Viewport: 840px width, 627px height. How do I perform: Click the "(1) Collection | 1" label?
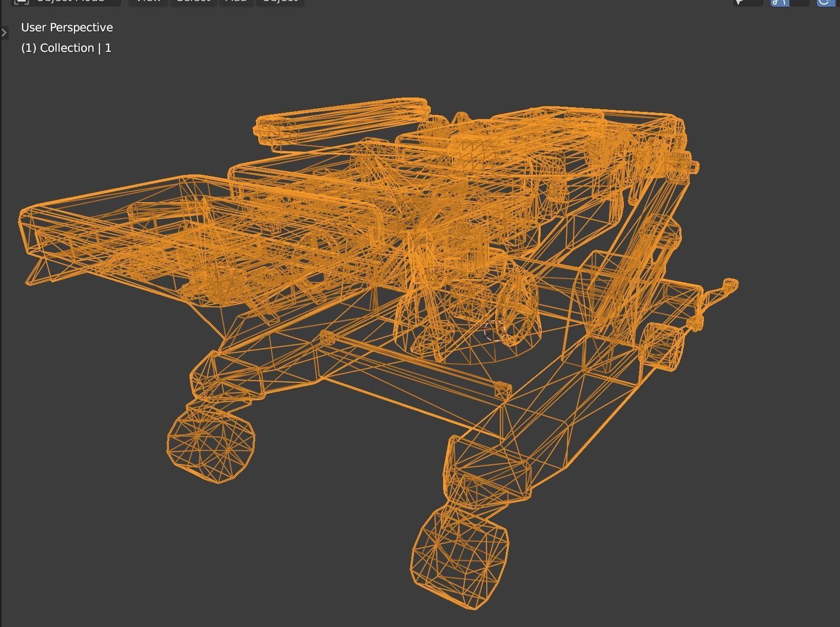(66, 48)
